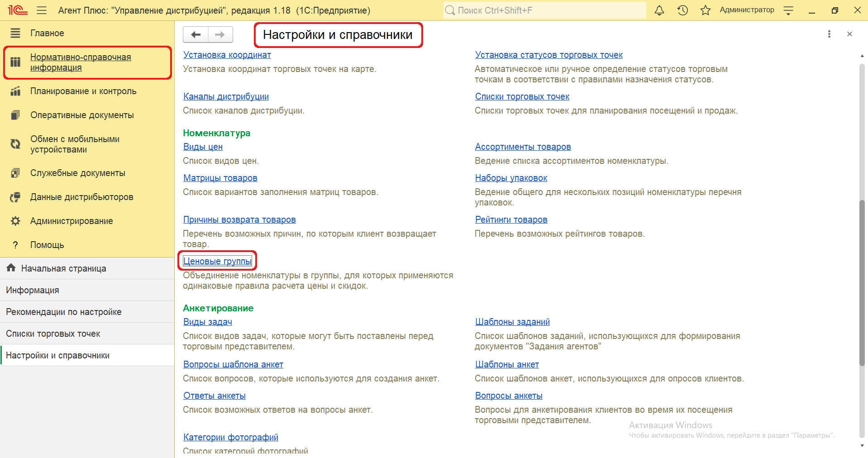Image resolution: width=868 pixels, height=458 pixels.
Task: Switch to Информация tab
Action: point(87,290)
